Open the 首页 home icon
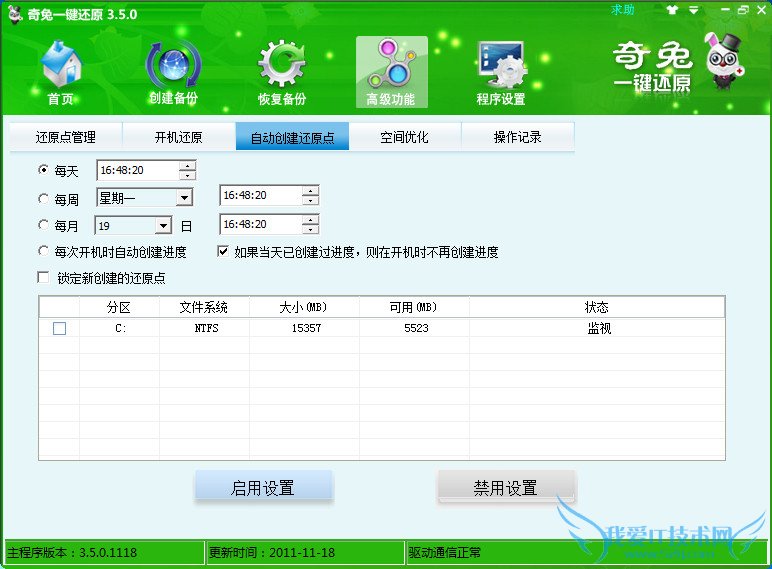 [61, 72]
